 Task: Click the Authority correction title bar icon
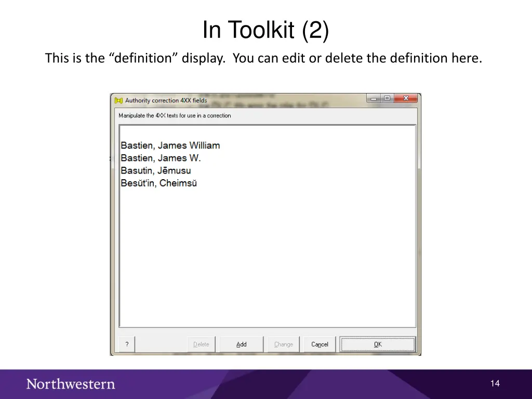[118, 100]
